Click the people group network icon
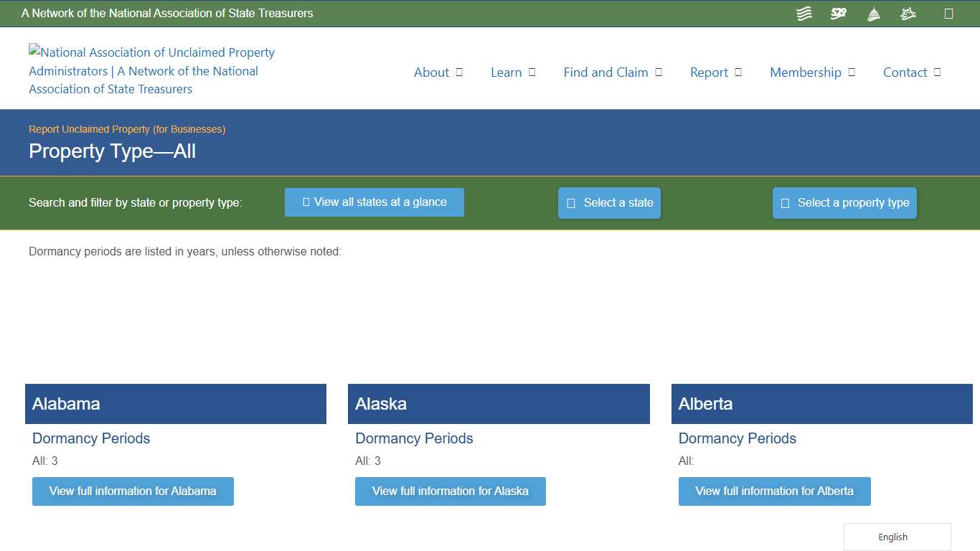The height and width of the screenshot is (551, 980). pyautogui.click(x=908, y=13)
